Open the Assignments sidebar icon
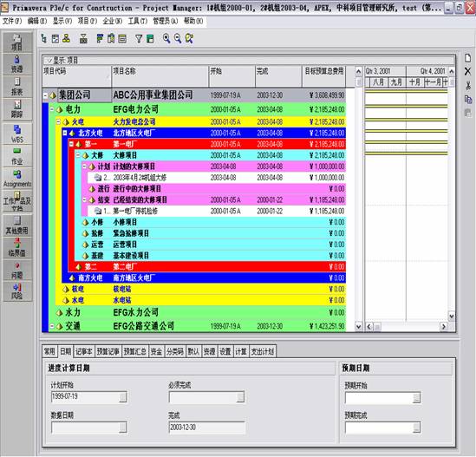The width and height of the screenshot is (476, 457). 17,179
